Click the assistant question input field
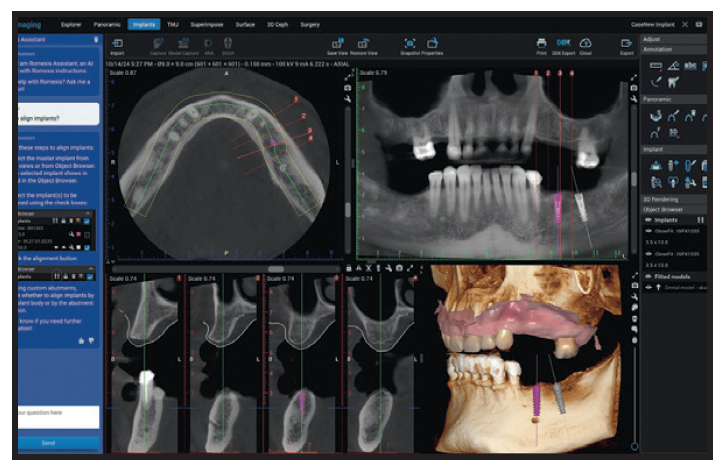728x474 pixels. (x=59, y=415)
